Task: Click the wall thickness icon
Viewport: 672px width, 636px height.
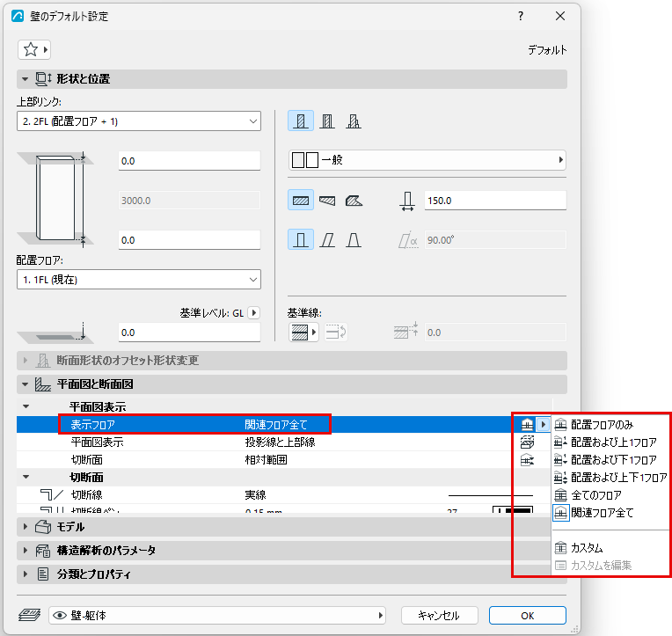Action: pos(407,201)
